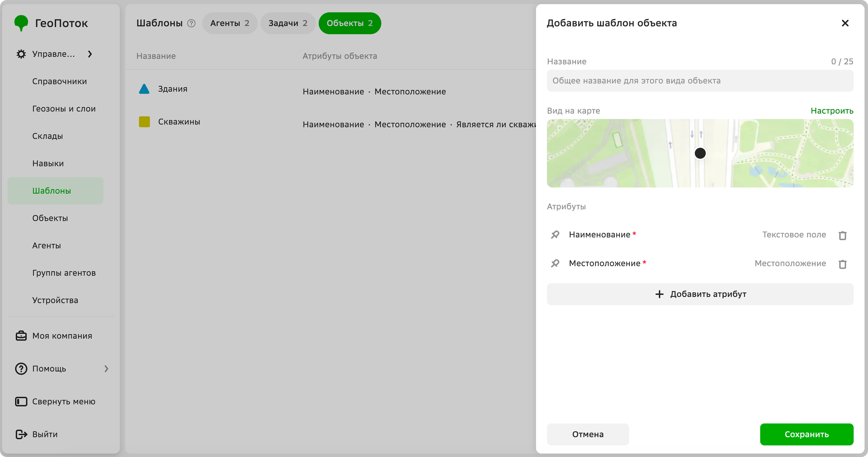Delete the Наименование attribute with trash icon

point(842,235)
